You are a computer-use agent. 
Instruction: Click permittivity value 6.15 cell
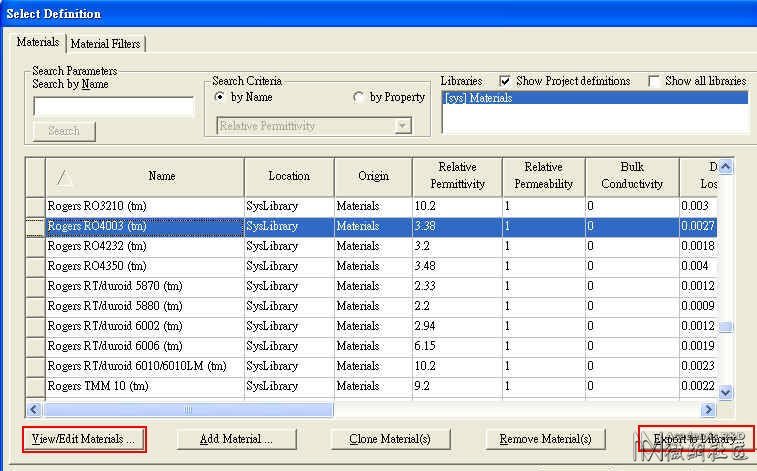click(x=457, y=346)
